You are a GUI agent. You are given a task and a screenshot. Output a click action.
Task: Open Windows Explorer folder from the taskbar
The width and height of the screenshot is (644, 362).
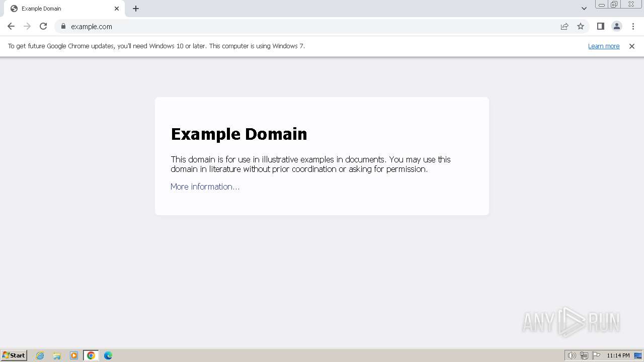pos(57,355)
